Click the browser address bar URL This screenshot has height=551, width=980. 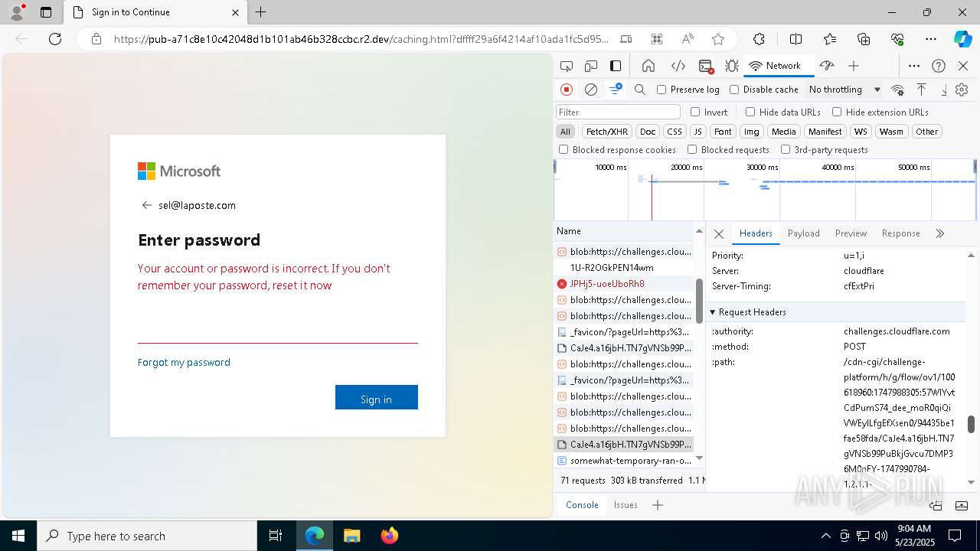361,39
